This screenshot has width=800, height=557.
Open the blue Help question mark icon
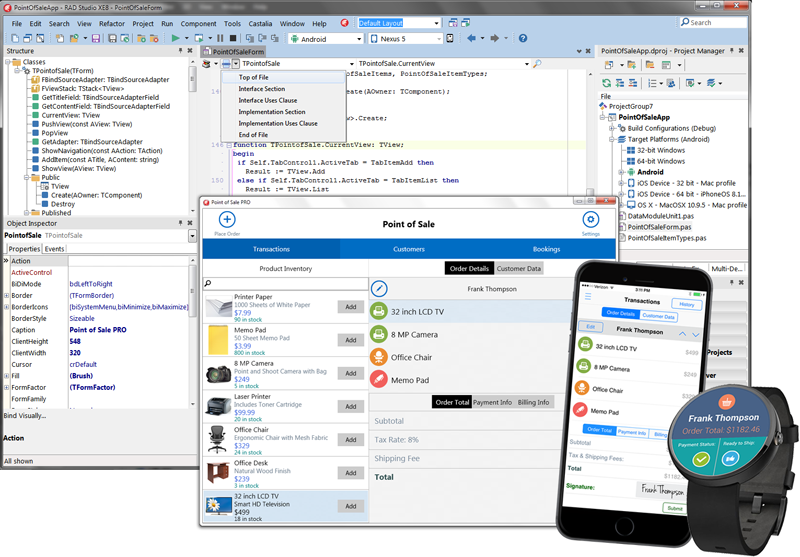pyautogui.click(x=523, y=38)
